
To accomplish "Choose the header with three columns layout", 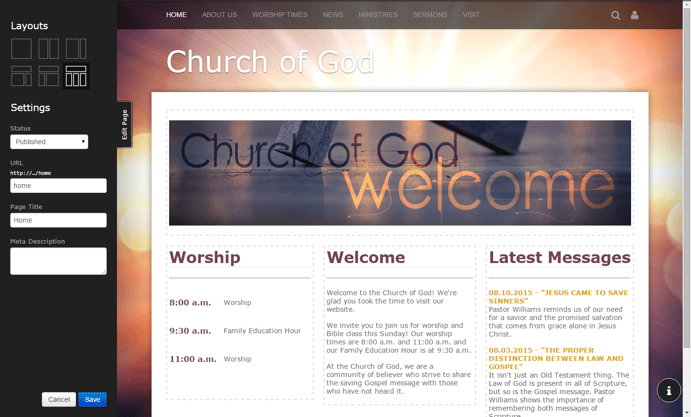I will point(76,76).
